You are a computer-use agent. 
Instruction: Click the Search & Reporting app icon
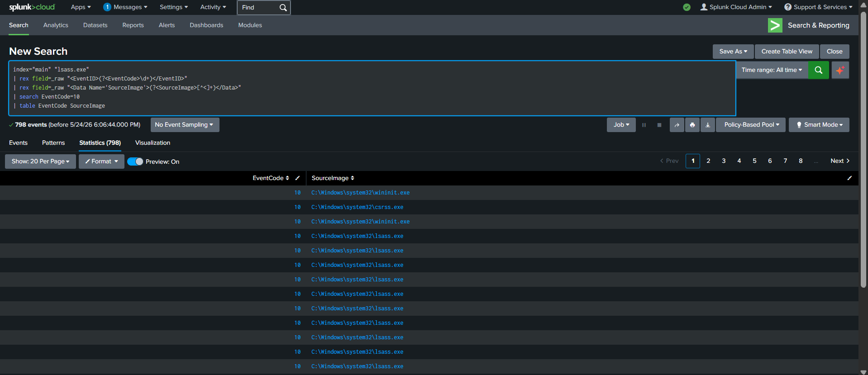[x=775, y=25]
